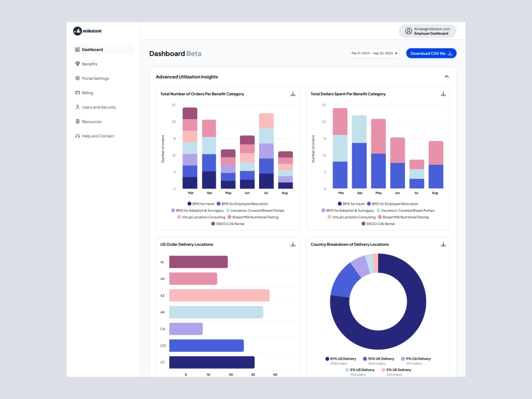Click the Resources document icon
Screen dimensions: 532x399
[x=77, y=121]
